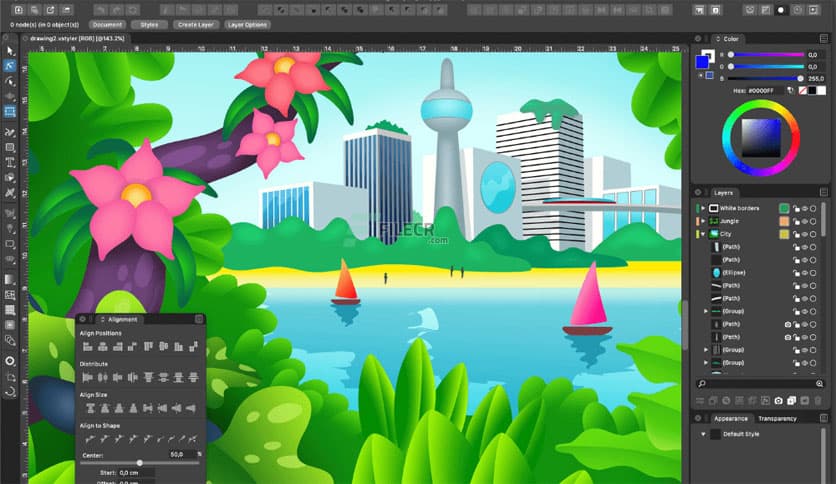Toggle visibility eye of Jungle layer

[x=805, y=221]
